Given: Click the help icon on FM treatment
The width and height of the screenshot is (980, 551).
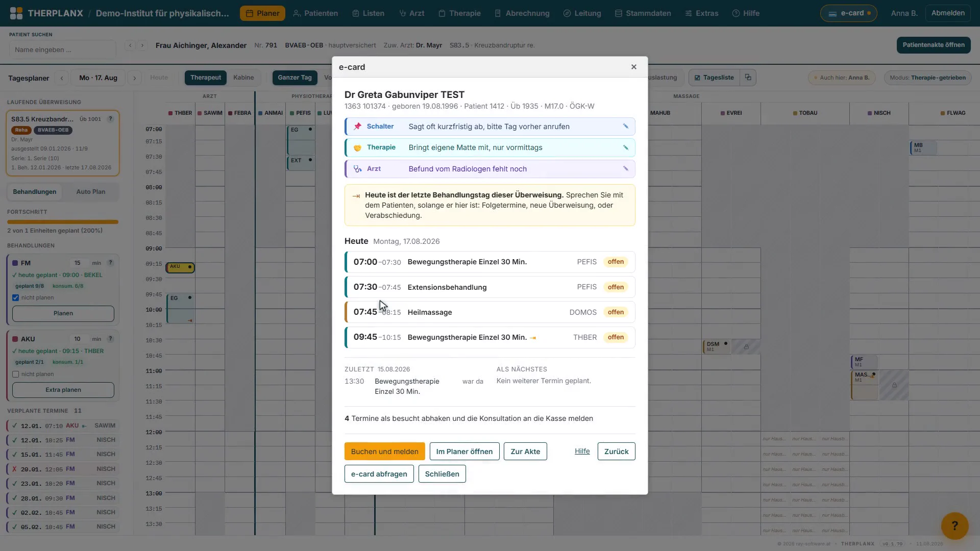Looking at the screenshot, I should click(110, 263).
